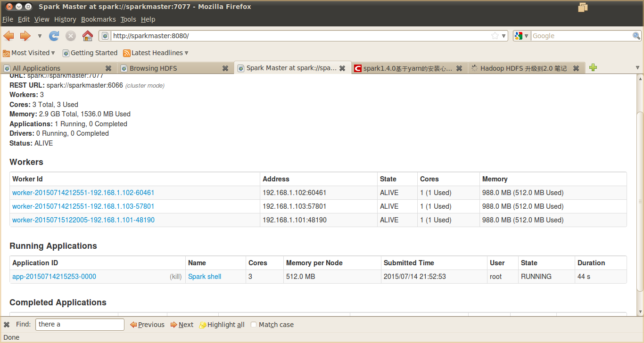Open the View menu
The image size is (644, 343).
coord(41,19)
